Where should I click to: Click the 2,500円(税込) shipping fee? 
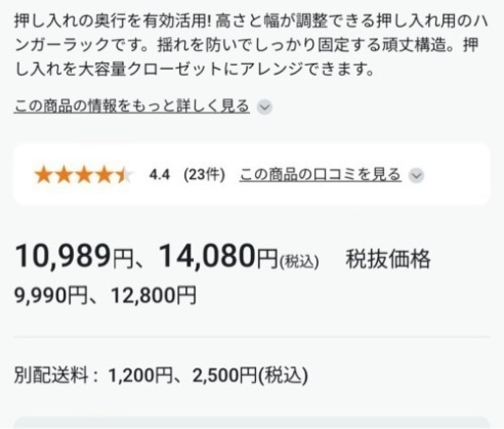[x=250, y=375]
